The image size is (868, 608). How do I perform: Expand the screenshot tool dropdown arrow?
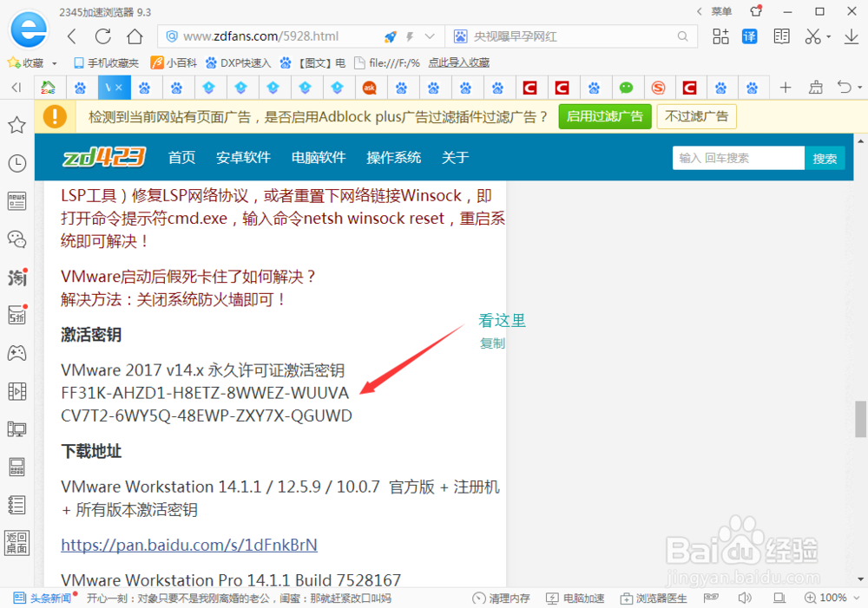(x=829, y=37)
